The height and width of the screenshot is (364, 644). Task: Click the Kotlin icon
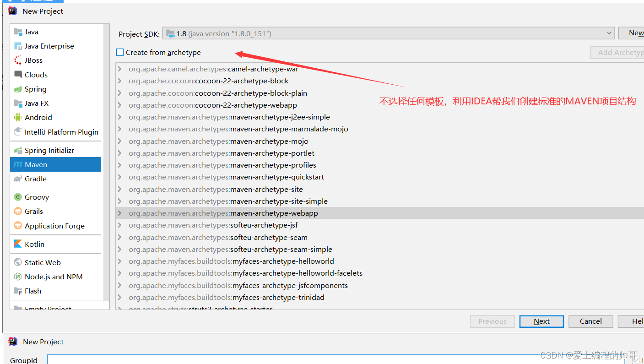coord(18,244)
